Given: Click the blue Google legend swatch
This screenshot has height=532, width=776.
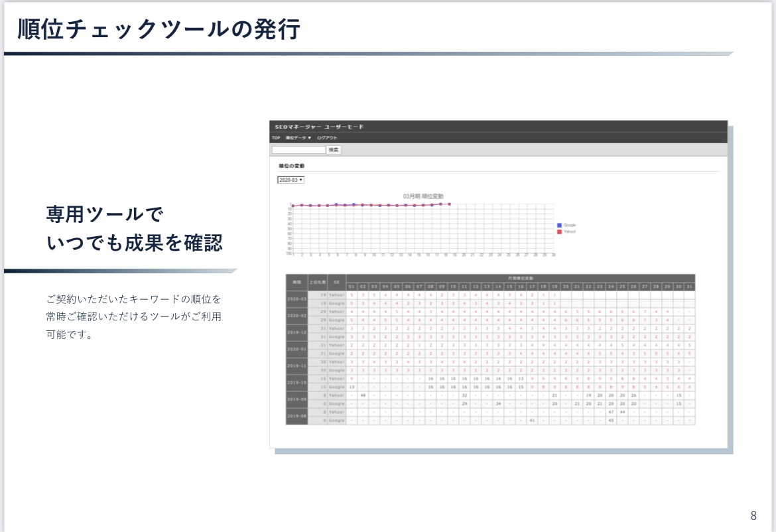Looking at the screenshot, I should coord(559,225).
